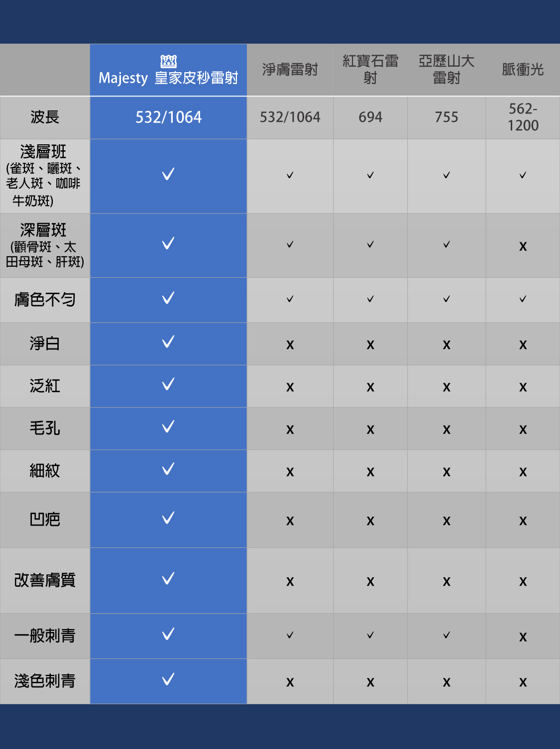Click the 細紋 row label
The height and width of the screenshot is (749, 560).
(45, 470)
